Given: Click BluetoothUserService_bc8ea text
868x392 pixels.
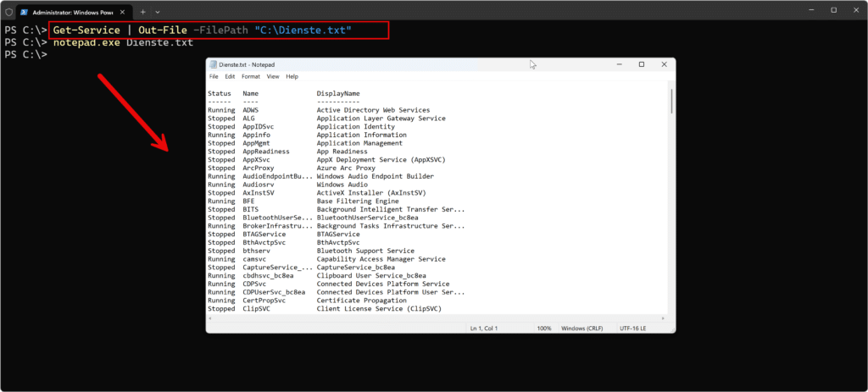Looking at the screenshot, I should (368, 218).
